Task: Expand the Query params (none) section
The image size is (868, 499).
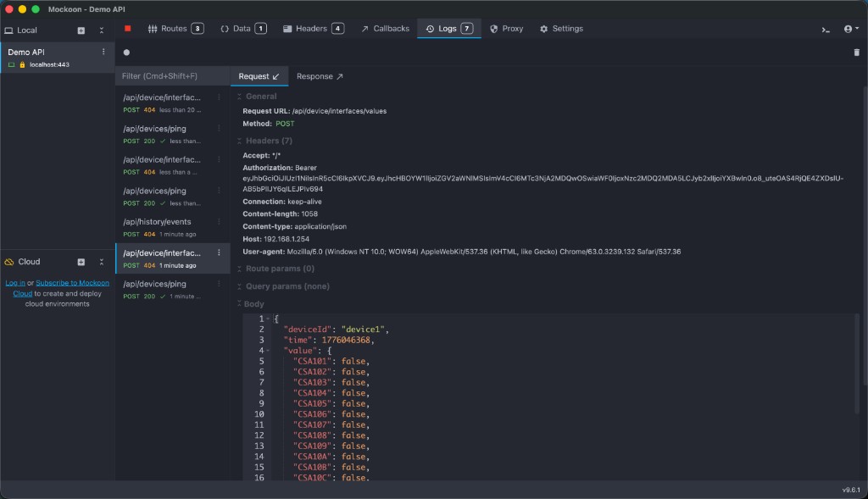Action: point(283,286)
